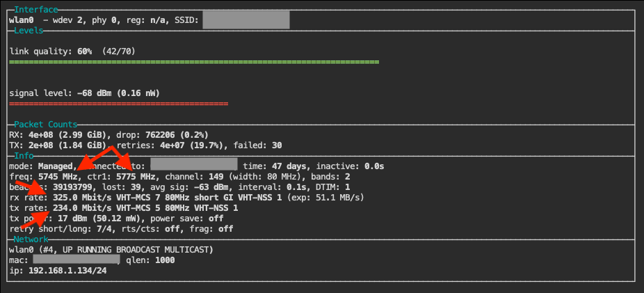644x293 pixels.
Task: Click the green link quality bar
Action: coord(194,62)
